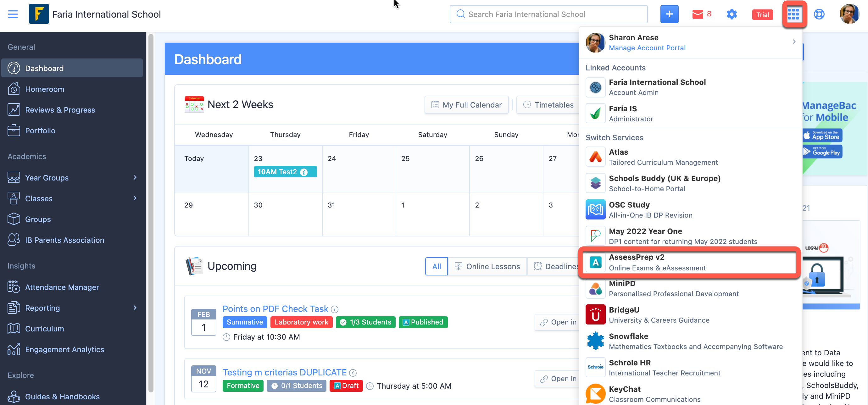Image resolution: width=868 pixels, height=405 pixels.
Task: Click the Snowflake service icon
Action: click(595, 341)
